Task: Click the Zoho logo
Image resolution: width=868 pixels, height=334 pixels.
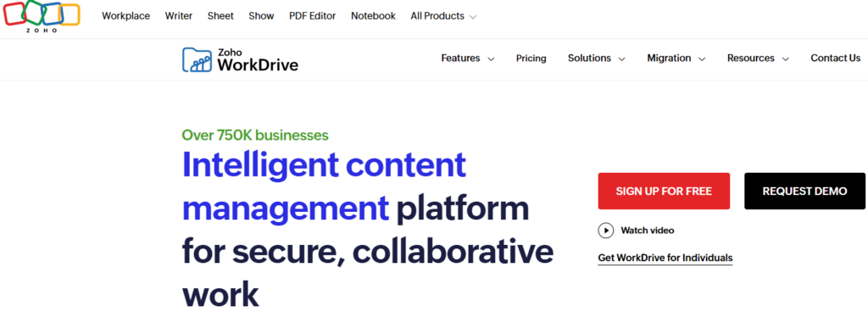Action: tap(42, 17)
